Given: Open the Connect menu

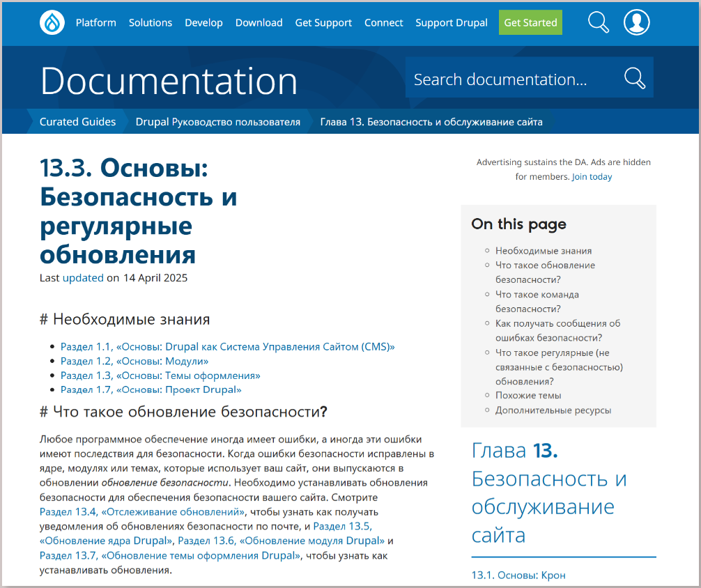Looking at the screenshot, I should [383, 23].
